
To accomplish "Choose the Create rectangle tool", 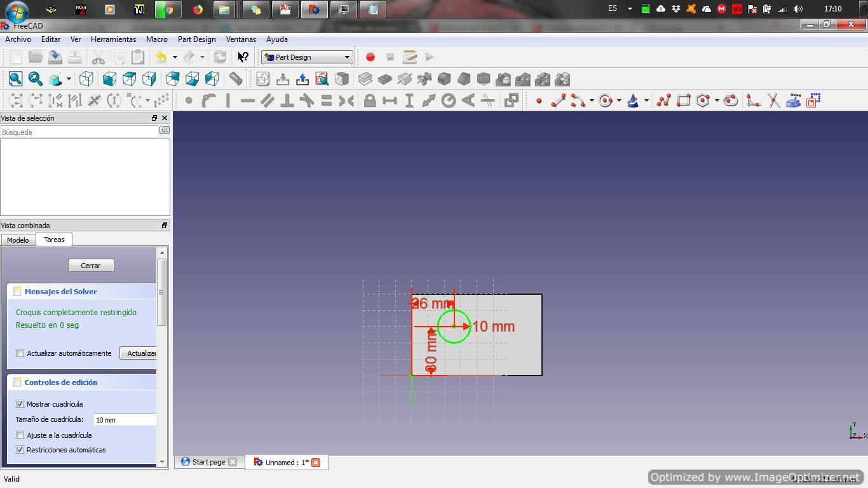I will [x=684, y=100].
